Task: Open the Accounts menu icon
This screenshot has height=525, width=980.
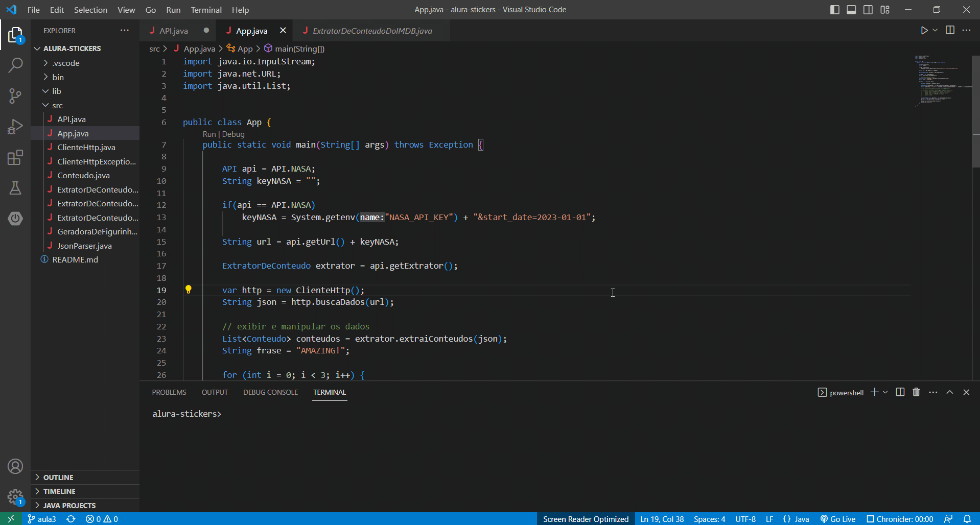Action: (x=15, y=466)
